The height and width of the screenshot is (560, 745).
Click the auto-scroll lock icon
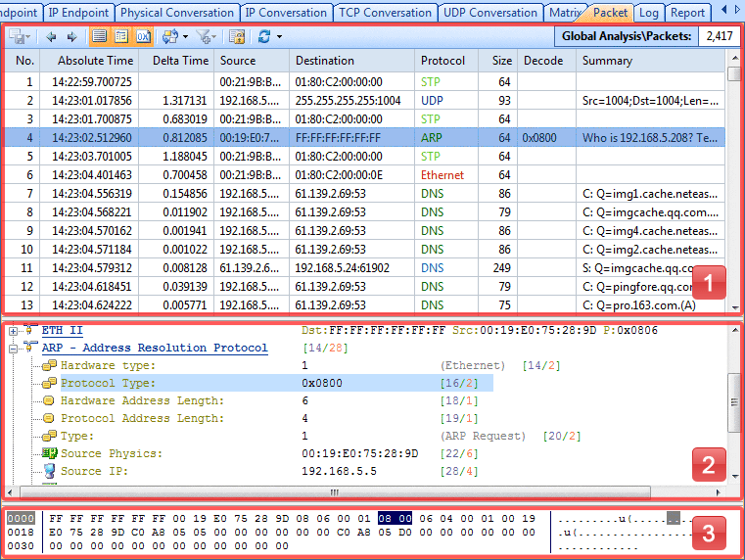coord(237,36)
